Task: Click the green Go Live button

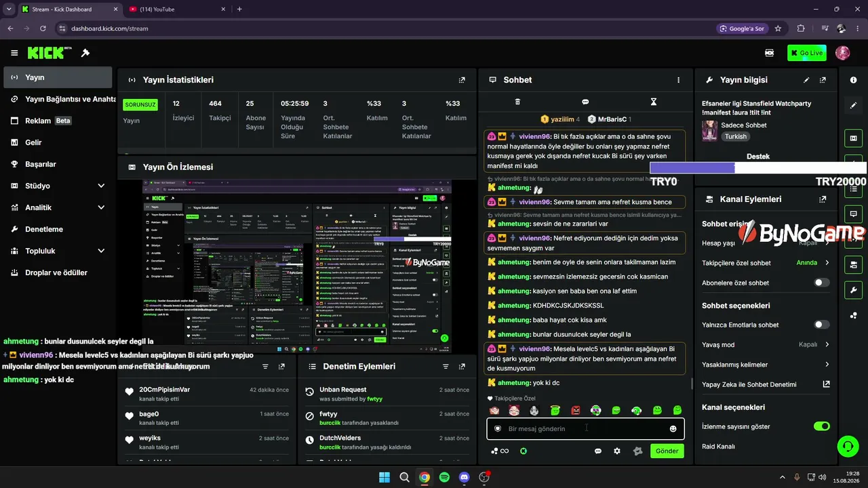Action: click(807, 53)
